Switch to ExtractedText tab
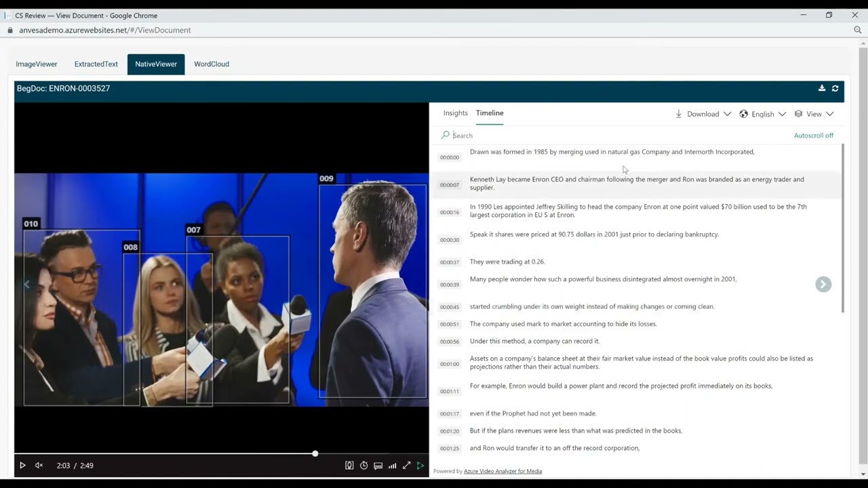868x488 pixels. point(96,64)
